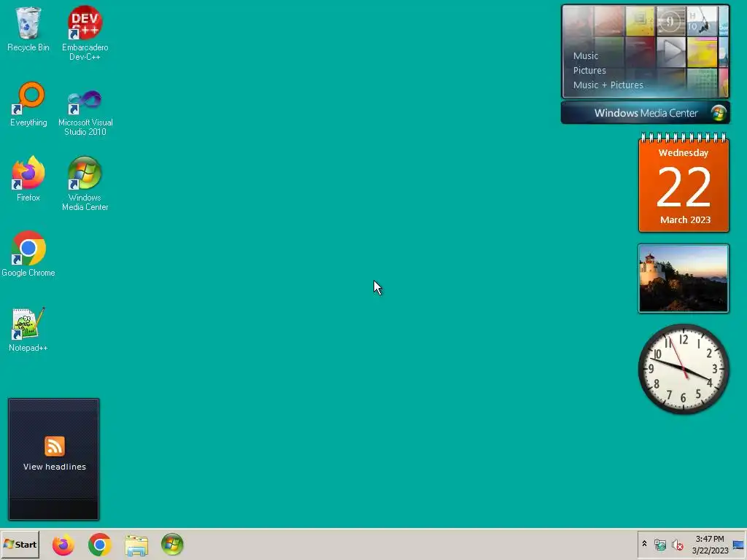Select the Notepad++ desktop shortcut
Screen dimensions: 747x560
(x=28, y=330)
